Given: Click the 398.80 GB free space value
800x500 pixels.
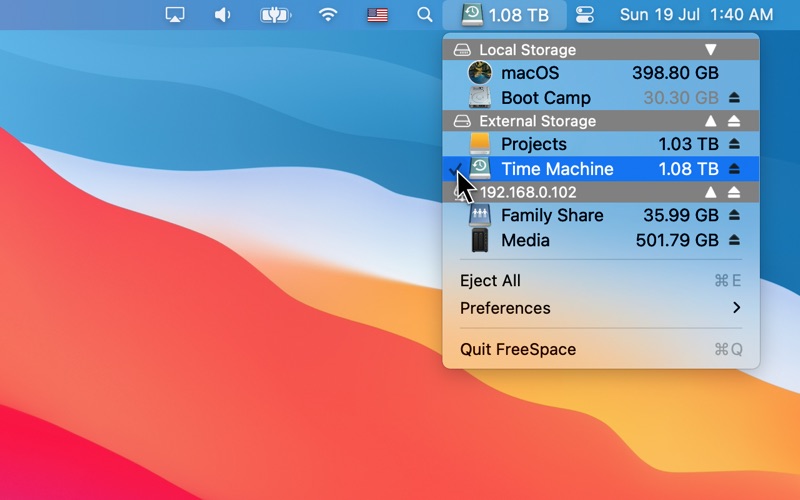Looking at the screenshot, I should point(675,73).
